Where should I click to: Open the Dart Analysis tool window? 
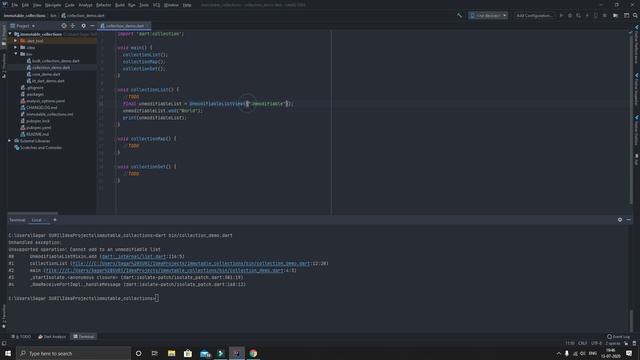coord(52,336)
